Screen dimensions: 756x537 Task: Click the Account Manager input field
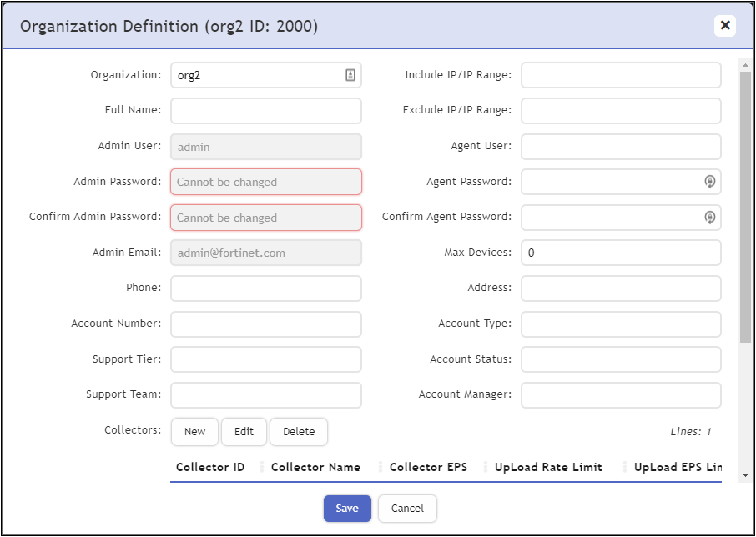[x=621, y=395]
